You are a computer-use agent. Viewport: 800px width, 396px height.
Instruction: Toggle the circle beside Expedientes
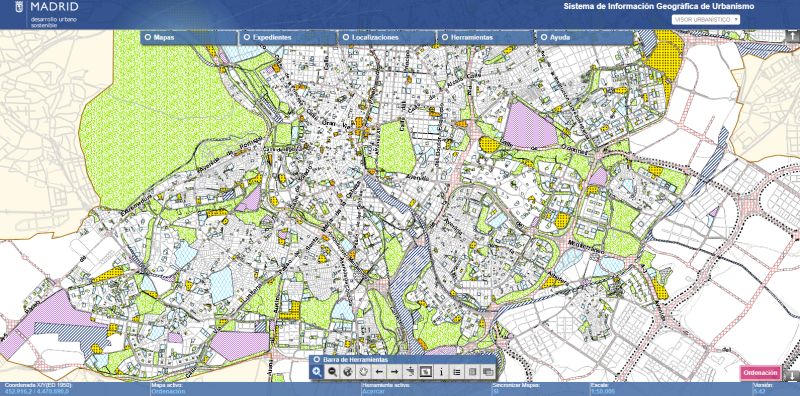(247, 37)
